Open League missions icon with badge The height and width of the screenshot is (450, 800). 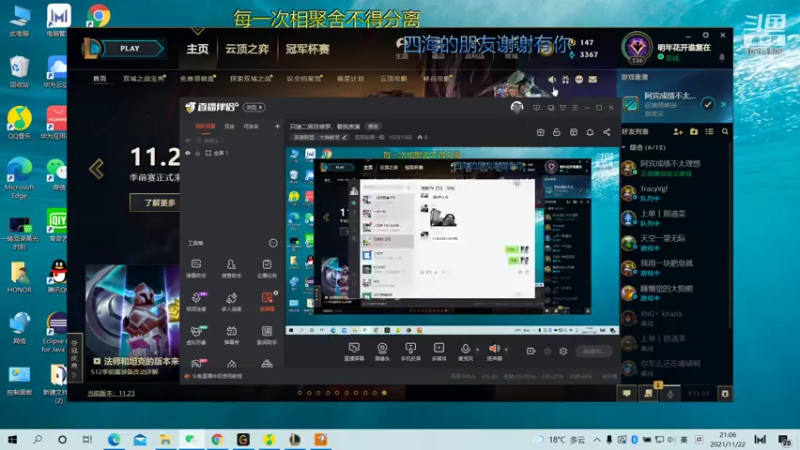(x=648, y=393)
